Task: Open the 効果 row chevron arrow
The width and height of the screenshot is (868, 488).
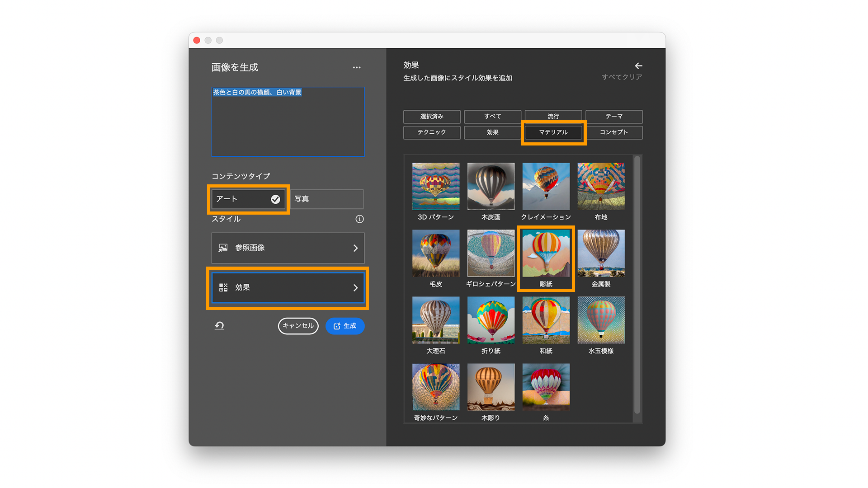Action: tap(355, 288)
